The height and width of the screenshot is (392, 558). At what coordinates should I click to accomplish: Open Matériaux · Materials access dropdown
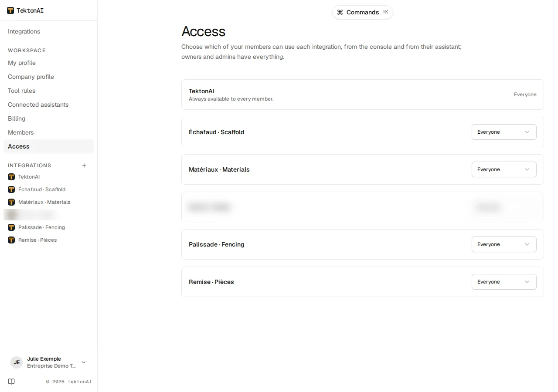504,169
